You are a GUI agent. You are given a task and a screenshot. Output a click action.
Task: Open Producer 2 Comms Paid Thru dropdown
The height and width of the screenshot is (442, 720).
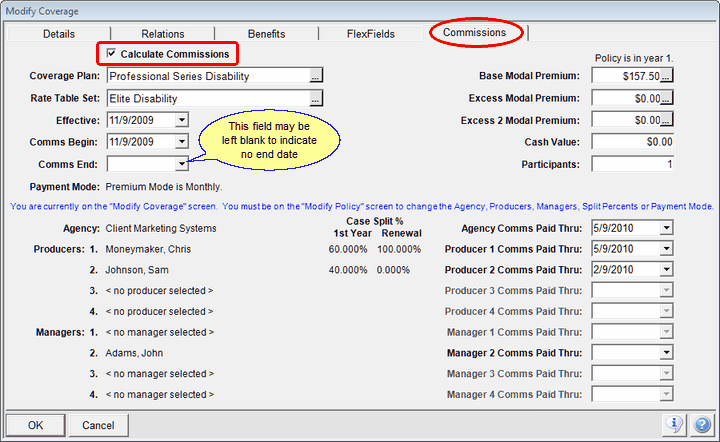666,269
